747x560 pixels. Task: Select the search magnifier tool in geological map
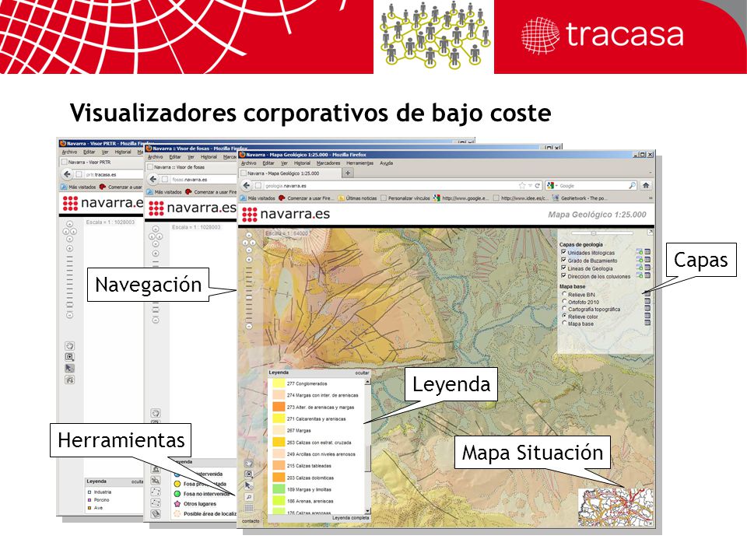pyautogui.click(x=248, y=497)
